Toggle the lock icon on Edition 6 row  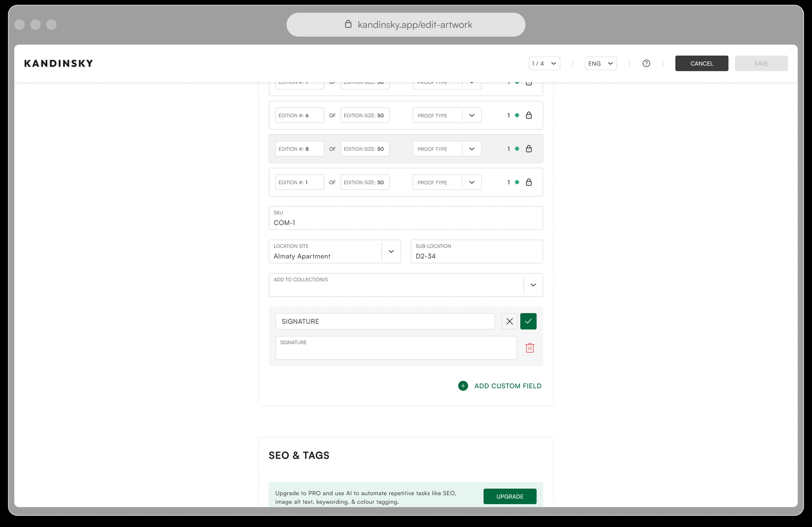click(x=529, y=115)
